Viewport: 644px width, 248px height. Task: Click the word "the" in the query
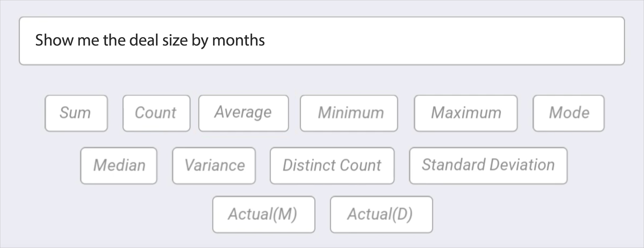[x=114, y=40]
